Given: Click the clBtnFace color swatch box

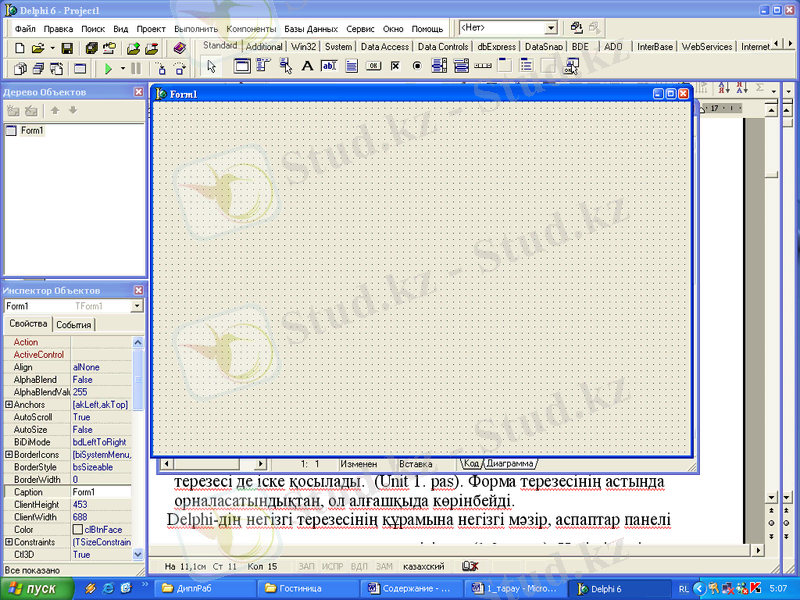Looking at the screenshot, I should coord(78,530).
